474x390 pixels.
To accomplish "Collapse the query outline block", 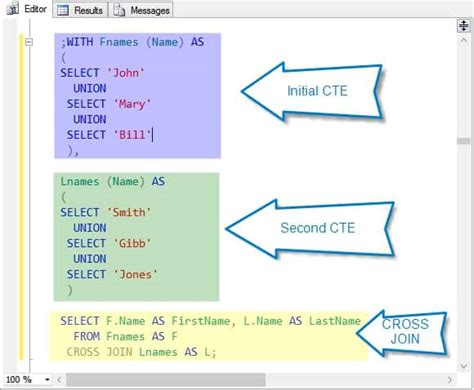I will pyautogui.click(x=29, y=42).
